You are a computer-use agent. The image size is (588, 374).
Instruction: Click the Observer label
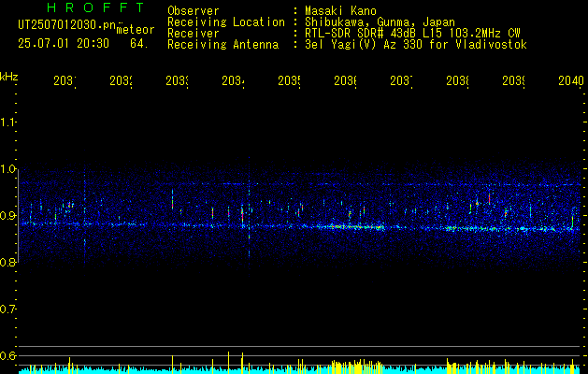(194, 11)
